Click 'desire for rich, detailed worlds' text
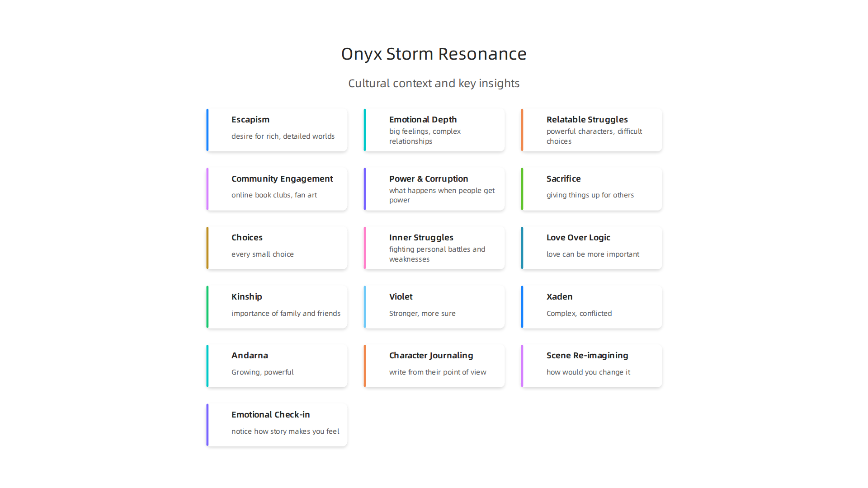This screenshot has height=488, width=868. pos(283,136)
